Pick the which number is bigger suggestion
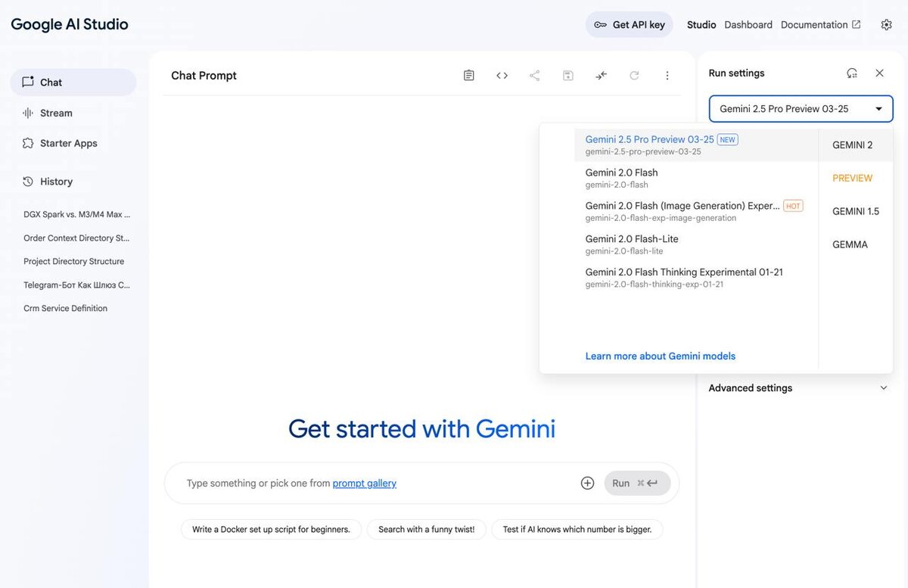This screenshot has width=908, height=588. pyautogui.click(x=577, y=530)
